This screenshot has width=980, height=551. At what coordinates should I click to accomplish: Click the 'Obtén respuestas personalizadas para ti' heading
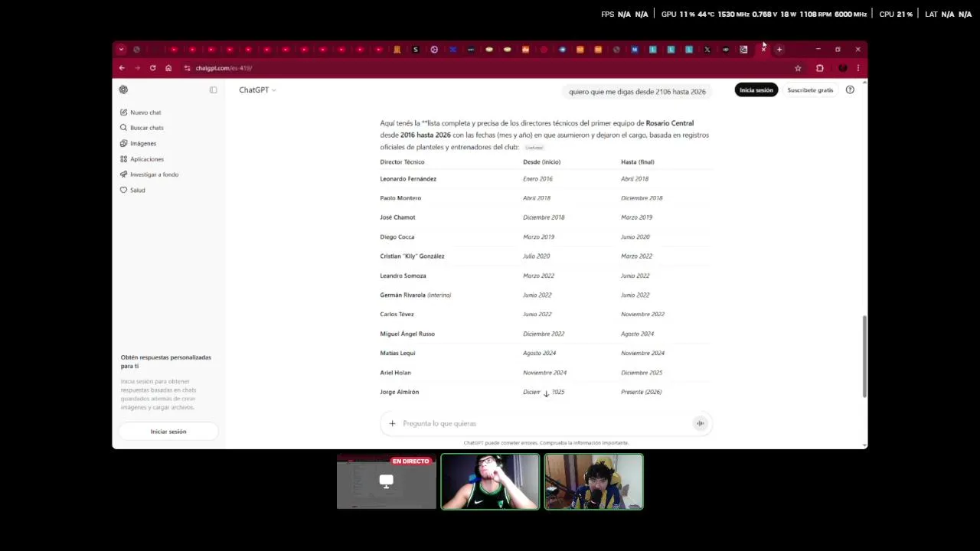click(x=165, y=361)
